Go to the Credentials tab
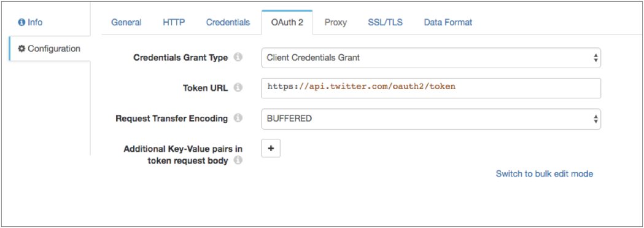 point(228,22)
